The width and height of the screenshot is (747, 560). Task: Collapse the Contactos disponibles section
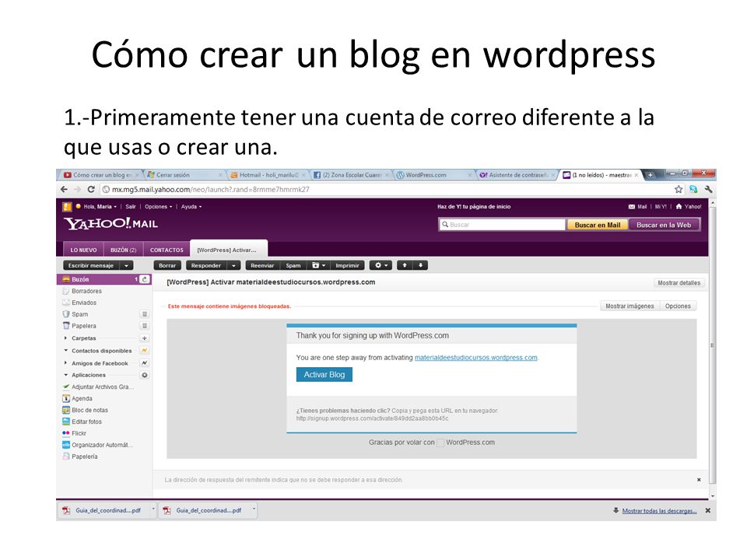coord(65,351)
